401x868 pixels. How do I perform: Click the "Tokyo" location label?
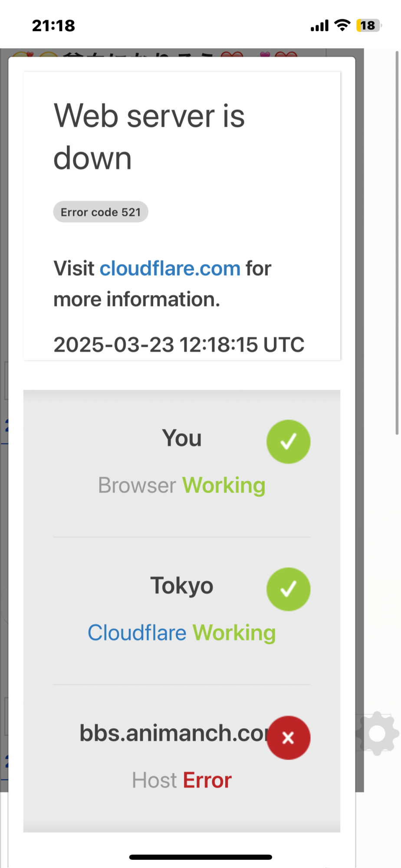pos(182,585)
